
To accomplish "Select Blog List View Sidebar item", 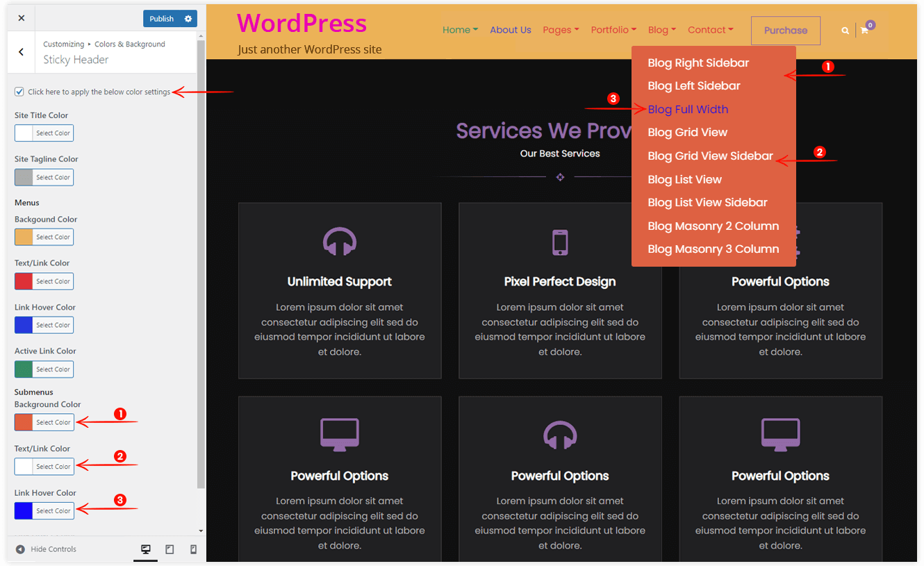I will pos(707,202).
